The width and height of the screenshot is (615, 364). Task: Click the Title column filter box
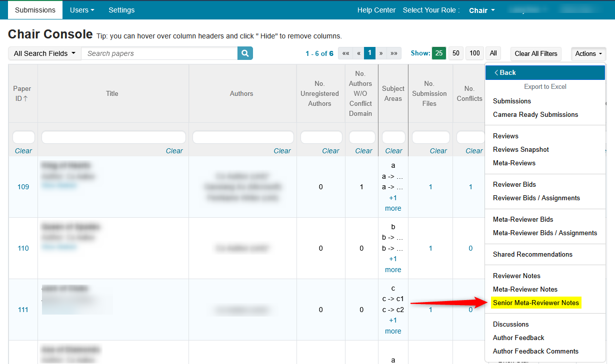[113, 137]
